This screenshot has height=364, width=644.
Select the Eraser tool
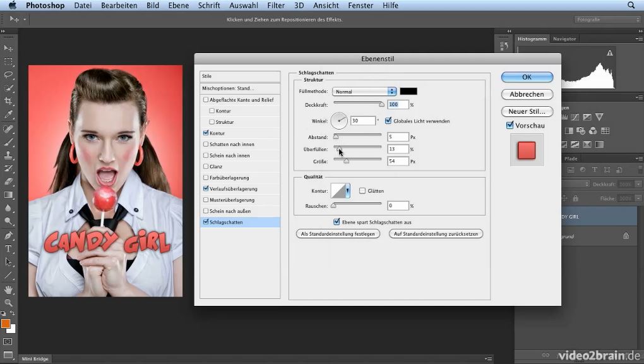point(8,182)
